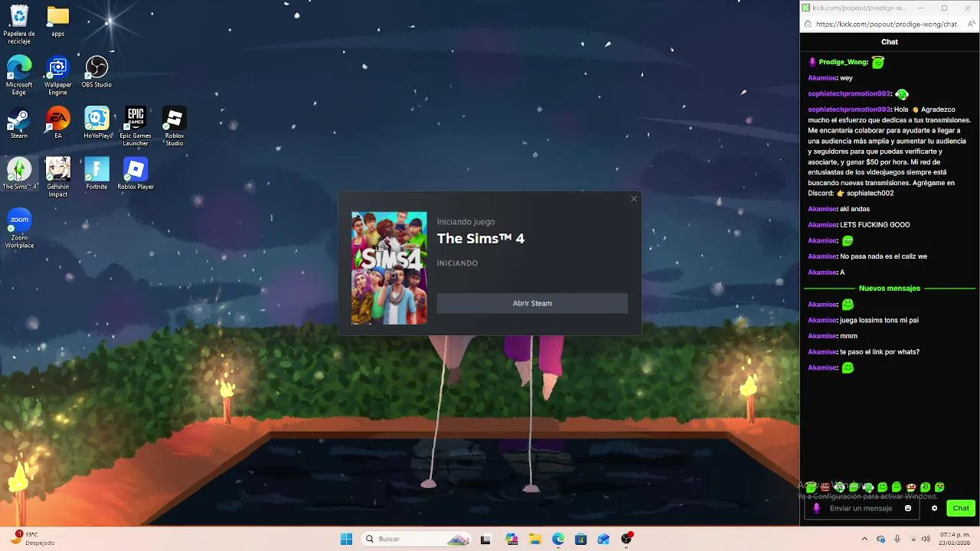The width and height of the screenshot is (980, 551).
Task: Select The Sims 4 desktop shortcut
Action: pyautogui.click(x=19, y=174)
